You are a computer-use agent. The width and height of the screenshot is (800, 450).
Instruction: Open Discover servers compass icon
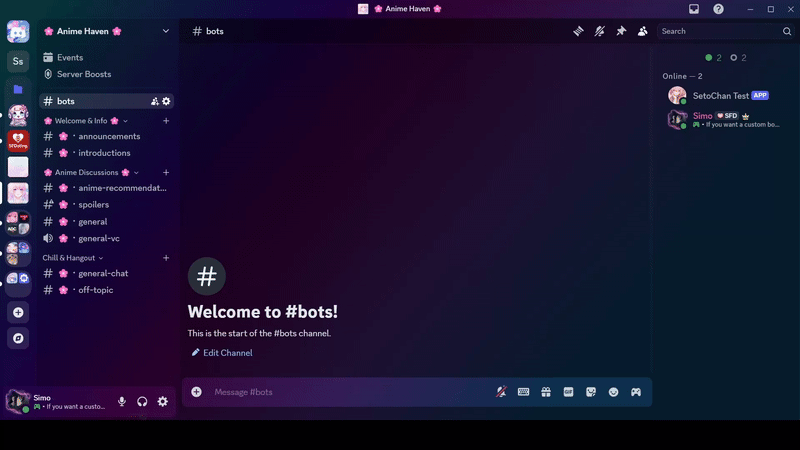18,338
